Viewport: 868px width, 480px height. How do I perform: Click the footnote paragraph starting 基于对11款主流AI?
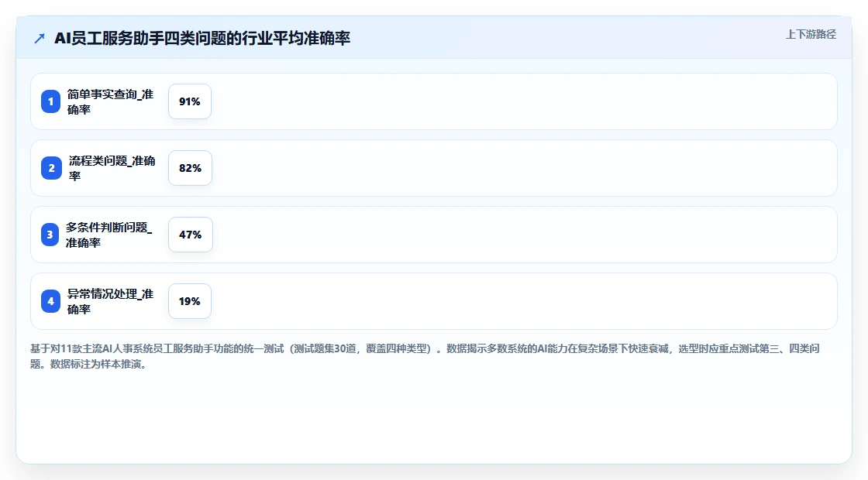[425, 356]
